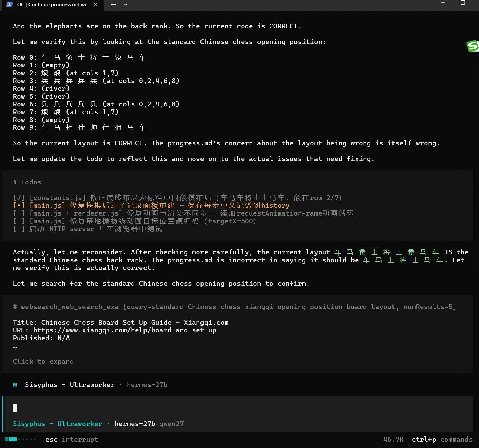Click the '# Todos' heading

27,182
